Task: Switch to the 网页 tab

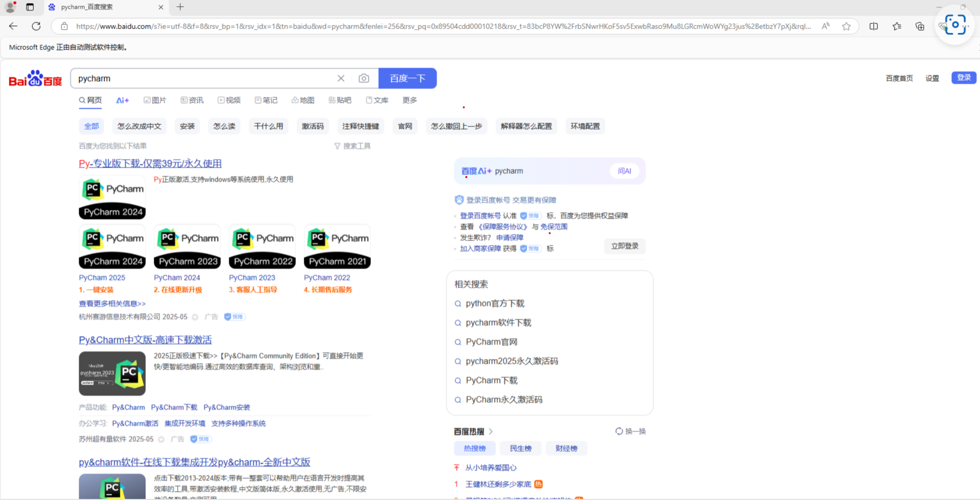Action: click(x=90, y=100)
